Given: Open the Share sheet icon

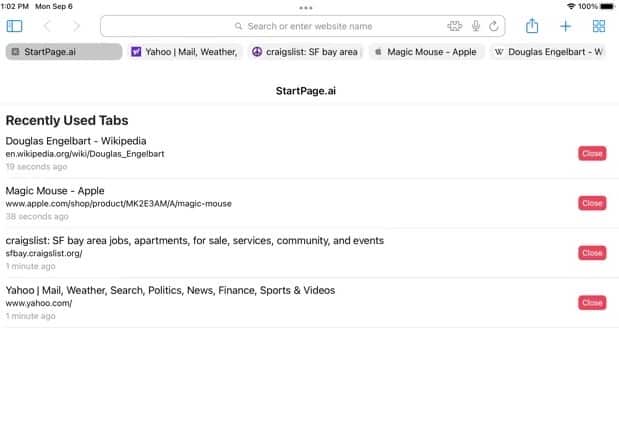Looking at the screenshot, I should (x=532, y=26).
